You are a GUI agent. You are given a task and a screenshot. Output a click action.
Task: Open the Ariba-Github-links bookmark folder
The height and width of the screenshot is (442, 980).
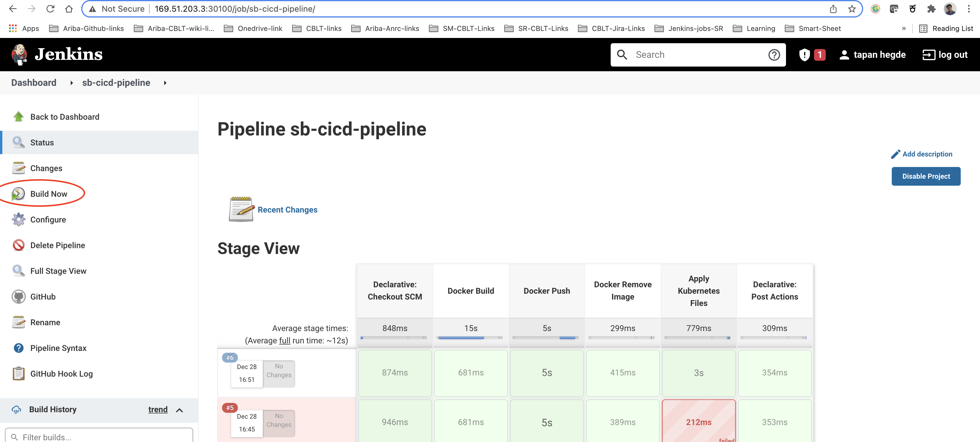click(86, 29)
